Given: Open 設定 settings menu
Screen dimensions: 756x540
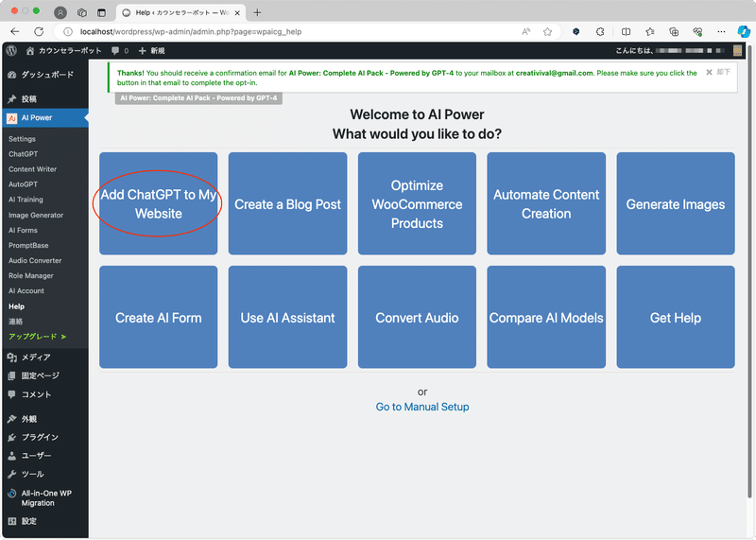Looking at the screenshot, I should pos(44,521).
